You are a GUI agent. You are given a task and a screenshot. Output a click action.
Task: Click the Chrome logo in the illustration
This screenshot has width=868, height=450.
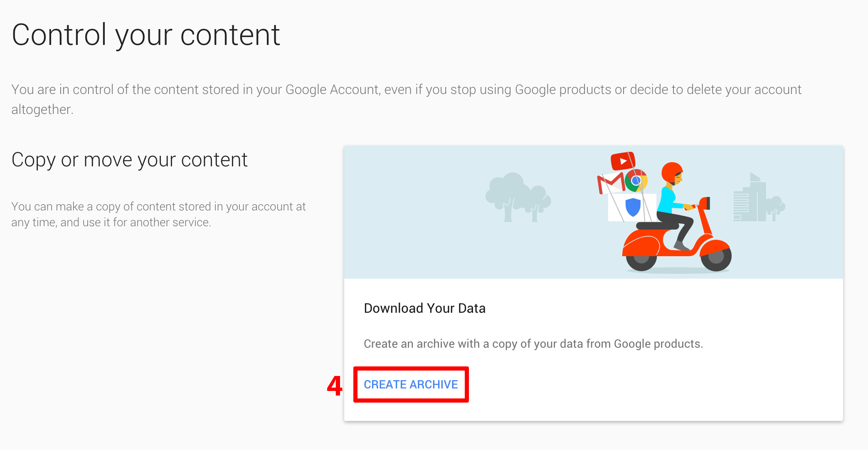(636, 180)
